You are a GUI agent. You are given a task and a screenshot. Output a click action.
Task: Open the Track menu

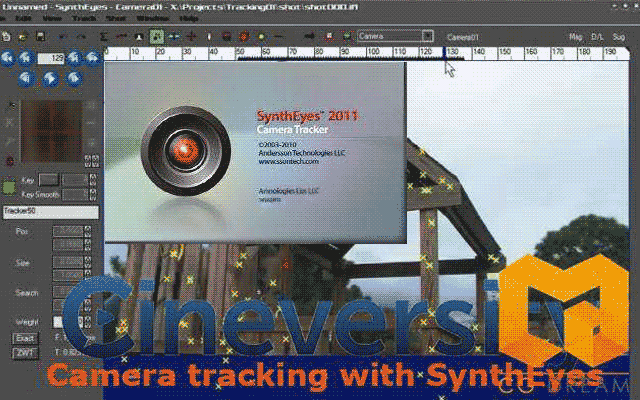point(84,19)
